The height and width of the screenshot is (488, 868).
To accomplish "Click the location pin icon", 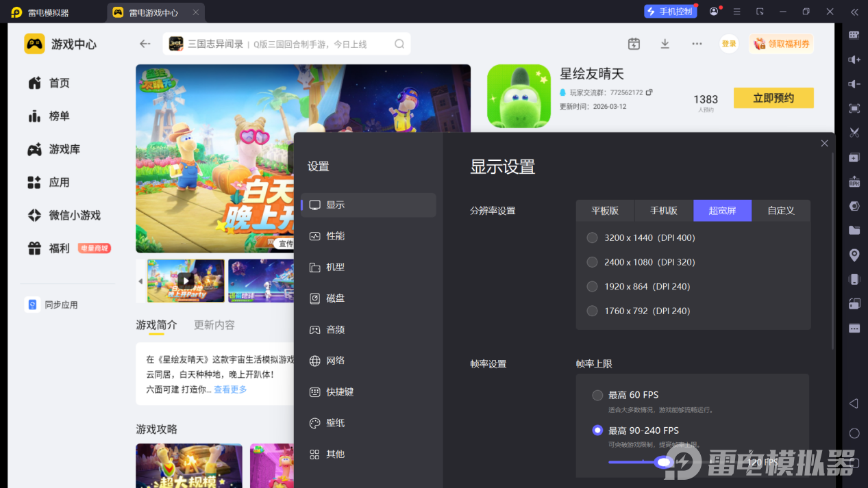I will pyautogui.click(x=854, y=255).
